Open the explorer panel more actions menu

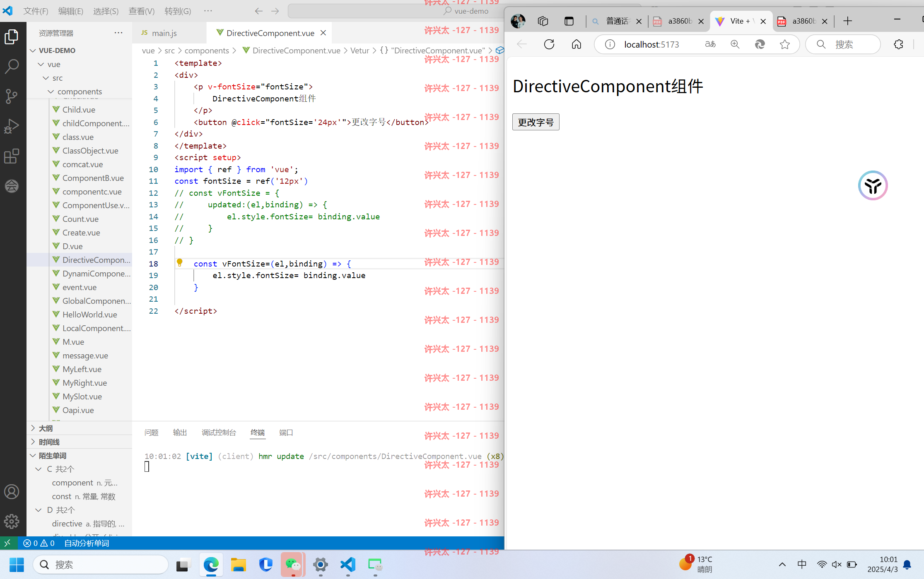pos(118,33)
